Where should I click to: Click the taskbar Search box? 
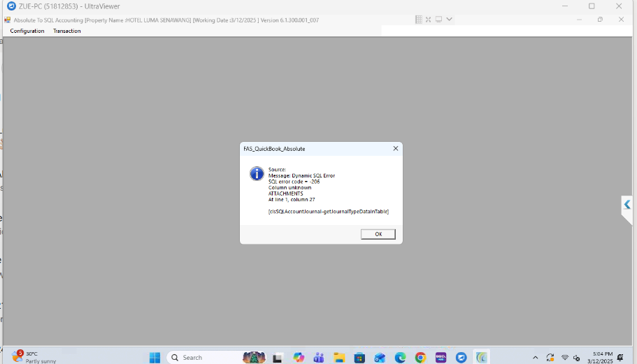click(x=217, y=358)
